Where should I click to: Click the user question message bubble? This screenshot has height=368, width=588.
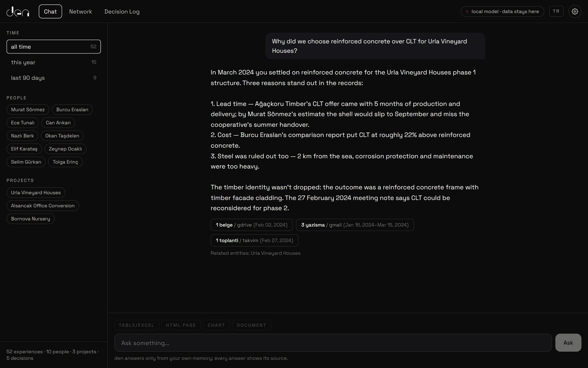pyautogui.click(x=375, y=46)
